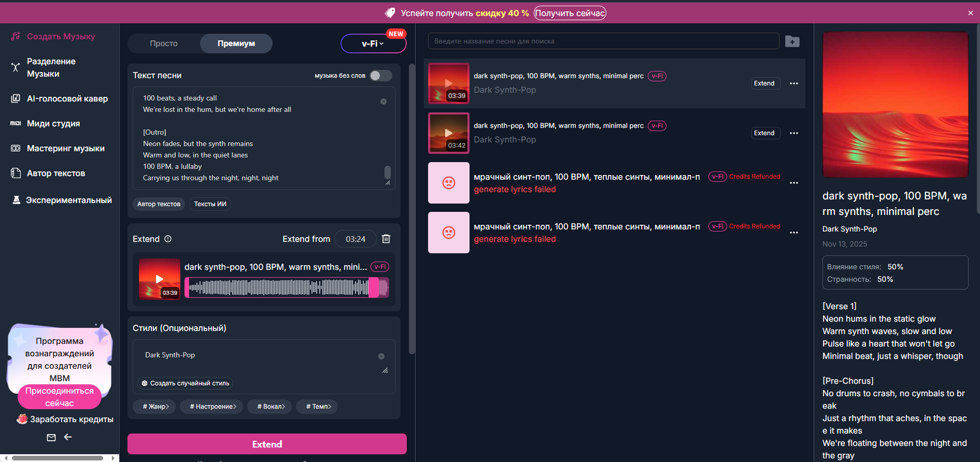Viewport: 980px width, 462px height.
Task: Collapse sidebar with the left arrow icon
Action: (68, 438)
